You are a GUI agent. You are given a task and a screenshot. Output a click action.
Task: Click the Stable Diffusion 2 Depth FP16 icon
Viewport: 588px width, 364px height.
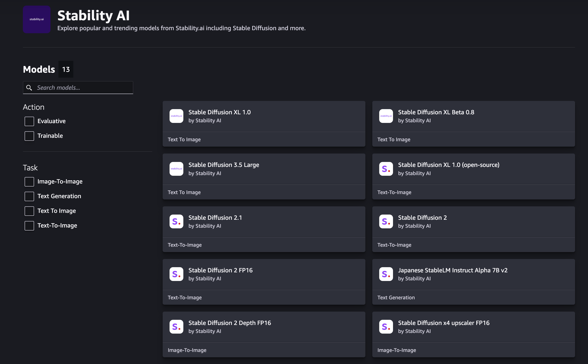[x=176, y=327]
